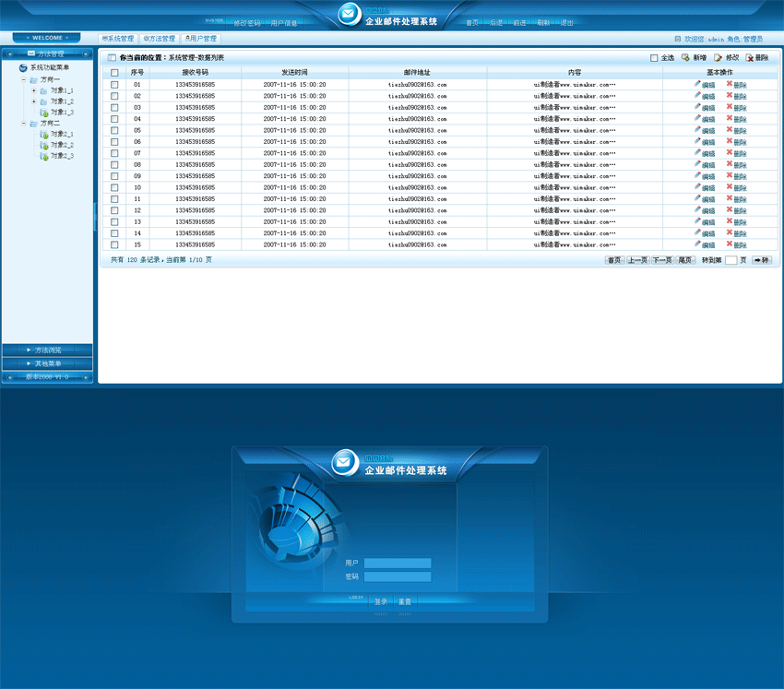Expand the 对象1_1 tree node
The height and width of the screenshot is (689, 784).
[34, 90]
